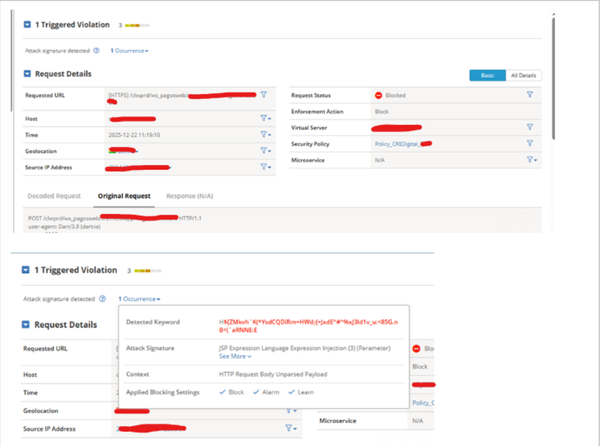Click the Alarm checkmark in Applied Blocking Settings
This screenshot has width=600, height=446.
[256, 392]
